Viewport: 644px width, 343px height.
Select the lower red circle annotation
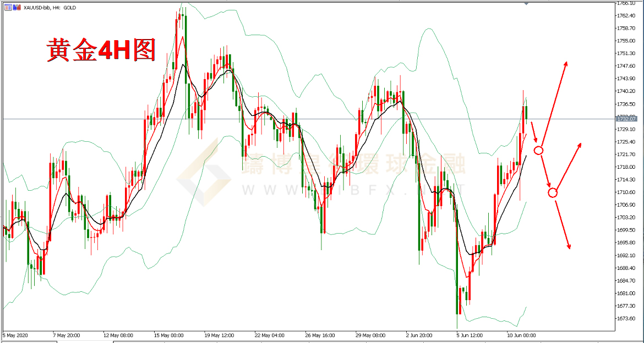click(553, 192)
